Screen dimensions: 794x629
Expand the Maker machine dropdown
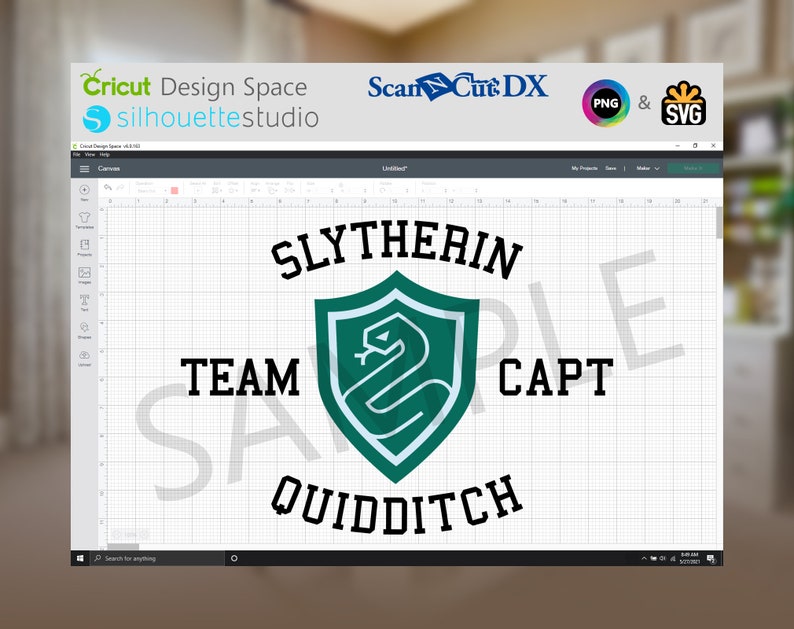[x=648, y=168]
